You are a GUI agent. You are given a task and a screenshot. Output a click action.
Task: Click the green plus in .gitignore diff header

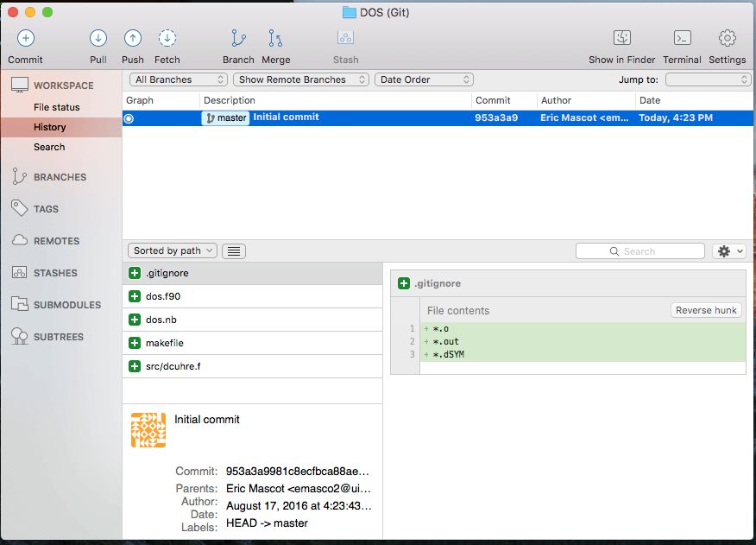pyautogui.click(x=404, y=283)
